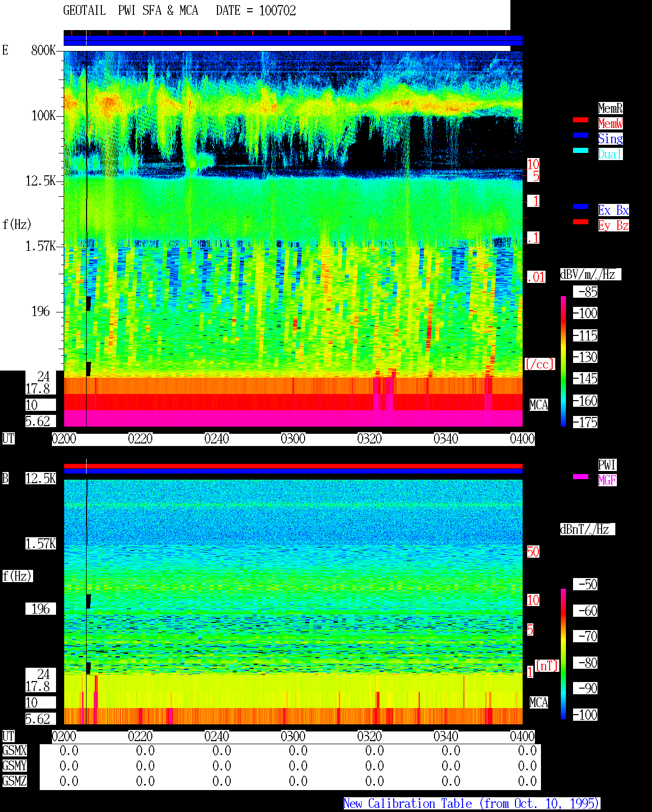
Task: Click the dBV/m/√Hz vertical color scale bar
Action: (x=563, y=361)
